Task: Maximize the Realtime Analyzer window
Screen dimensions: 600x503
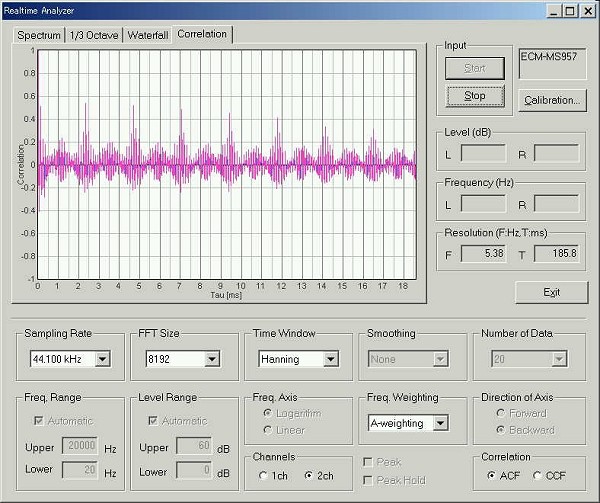Action: pos(570,11)
